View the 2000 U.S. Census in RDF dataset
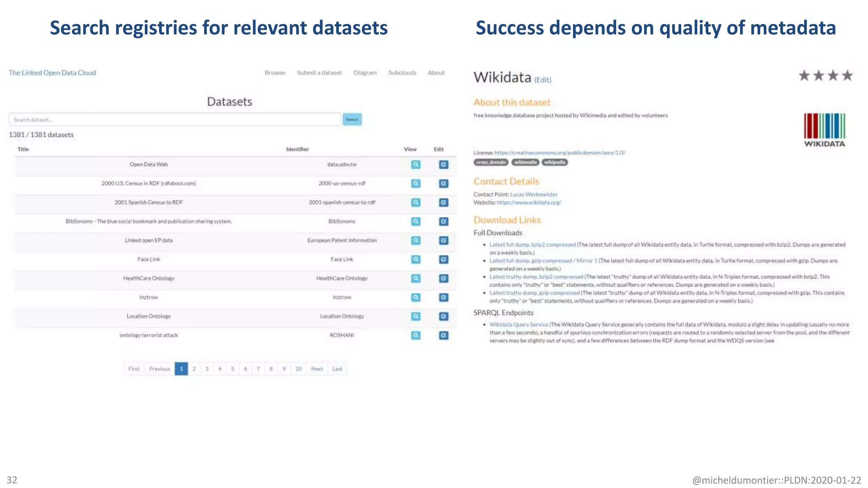This screenshot has width=868, height=488. [416, 183]
